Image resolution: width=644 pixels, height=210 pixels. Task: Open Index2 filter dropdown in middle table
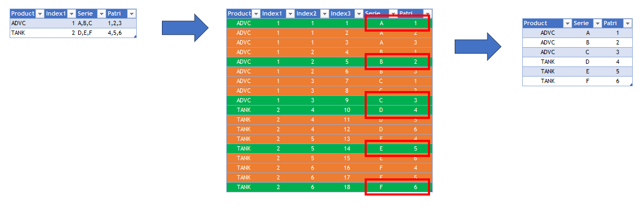pyautogui.click(x=324, y=13)
